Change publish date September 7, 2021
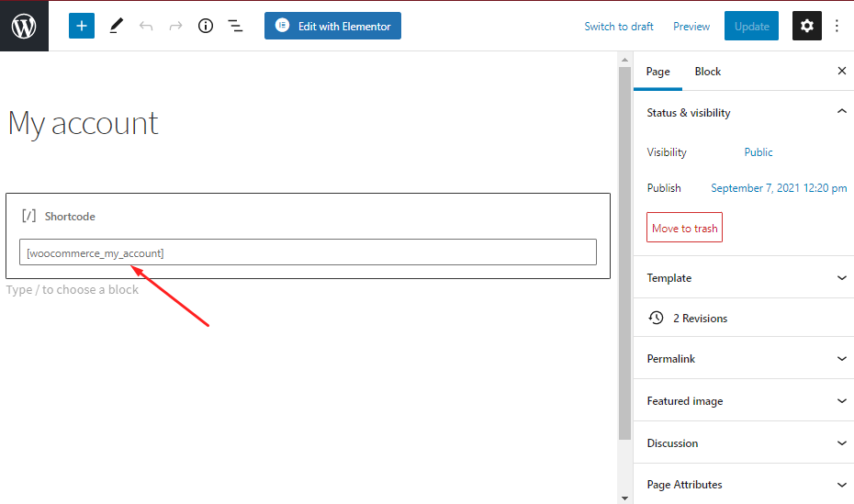 779,188
